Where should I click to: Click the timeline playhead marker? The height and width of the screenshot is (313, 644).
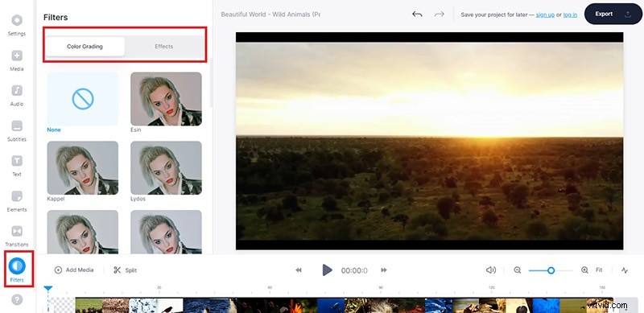click(x=48, y=289)
